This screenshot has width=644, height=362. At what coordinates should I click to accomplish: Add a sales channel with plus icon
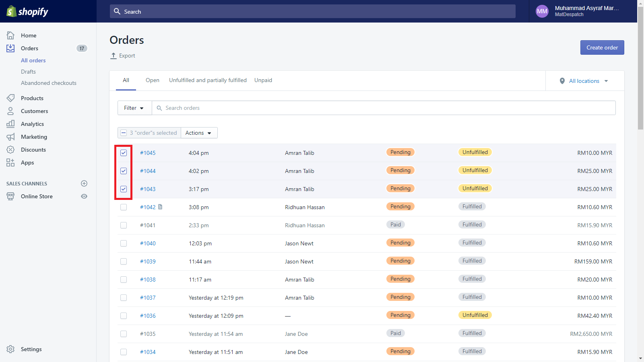click(84, 183)
